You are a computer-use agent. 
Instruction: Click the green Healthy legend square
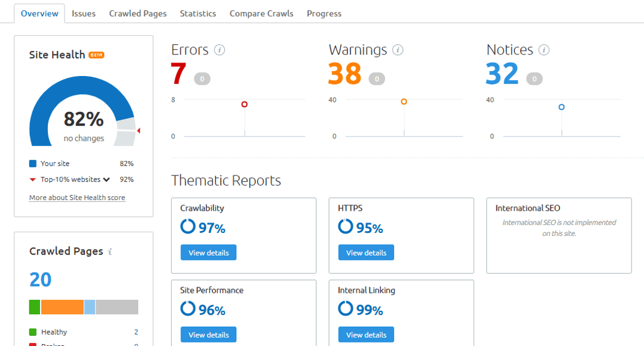33,332
